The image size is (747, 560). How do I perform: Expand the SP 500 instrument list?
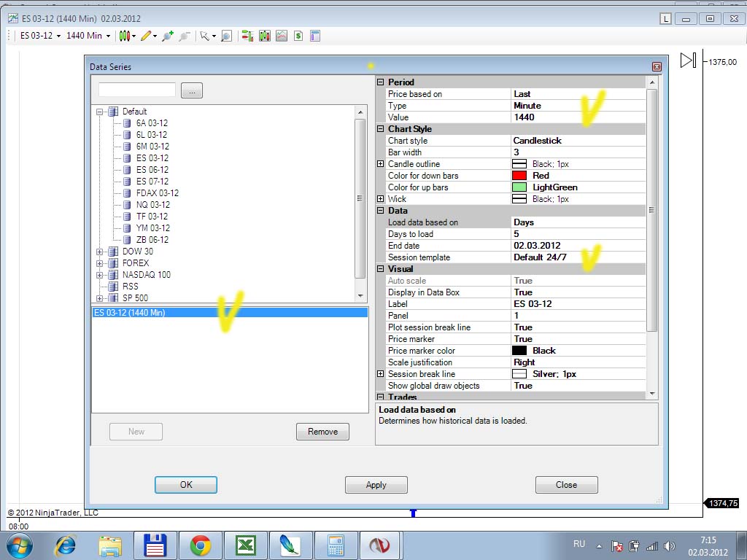[99, 298]
